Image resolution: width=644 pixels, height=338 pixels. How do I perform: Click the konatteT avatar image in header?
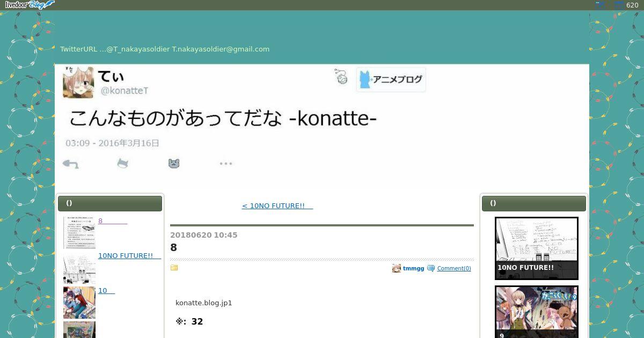pyautogui.click(x=78, y=82)
